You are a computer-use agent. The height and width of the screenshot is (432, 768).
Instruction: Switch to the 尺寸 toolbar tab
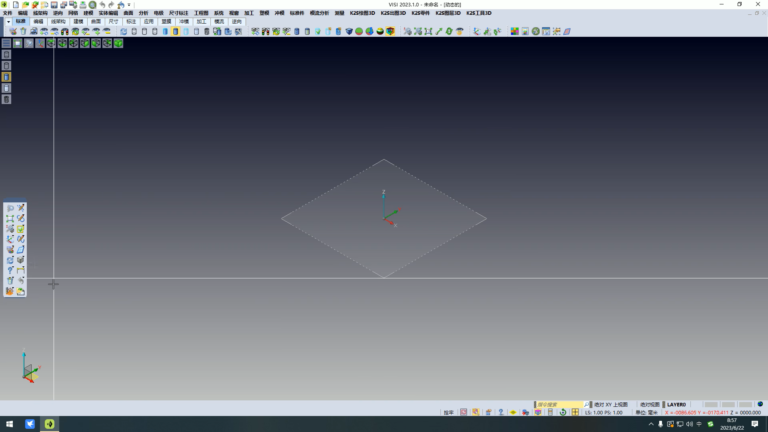click(114, 22)
